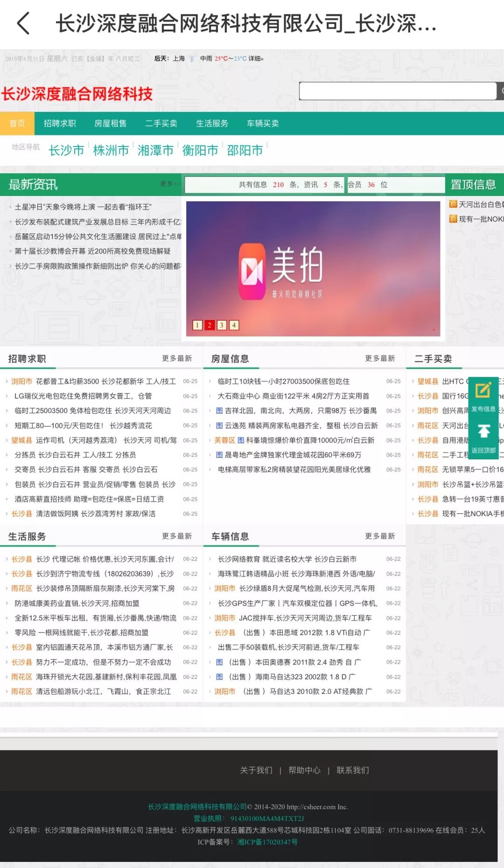504x868 pixels.
Task: Click the 图 icon before 海南马自达323 listing
Action: click(x=219, y=677)
